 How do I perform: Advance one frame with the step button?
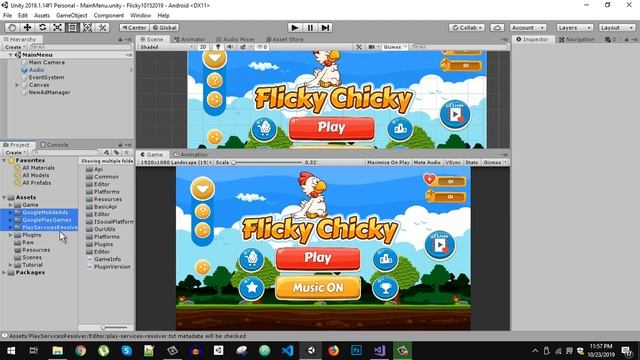[x=325, y=27]
